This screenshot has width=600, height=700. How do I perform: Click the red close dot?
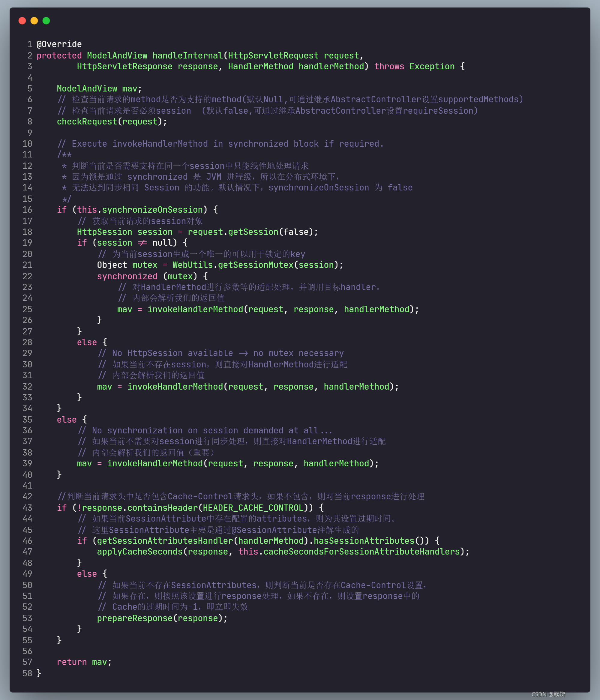coord(22,21)
